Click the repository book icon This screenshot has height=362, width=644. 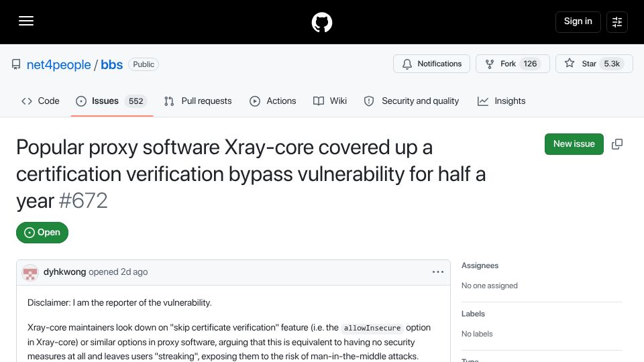tap(16, 64)
